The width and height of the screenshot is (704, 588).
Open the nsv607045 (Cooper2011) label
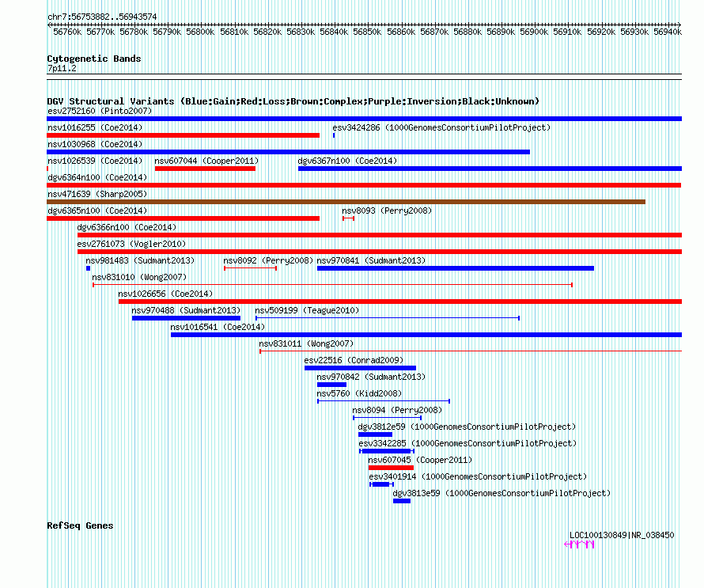(420, 460)
